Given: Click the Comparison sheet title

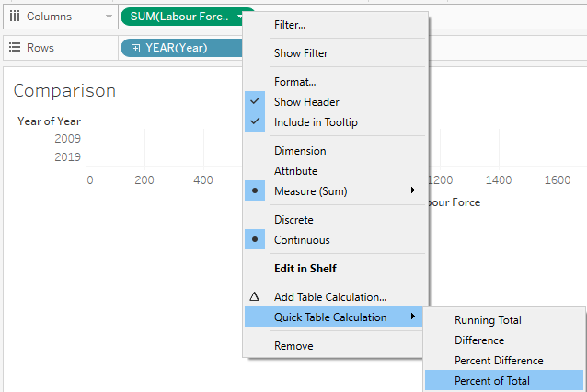Looking at the screenshot, I should coord(64,90).
